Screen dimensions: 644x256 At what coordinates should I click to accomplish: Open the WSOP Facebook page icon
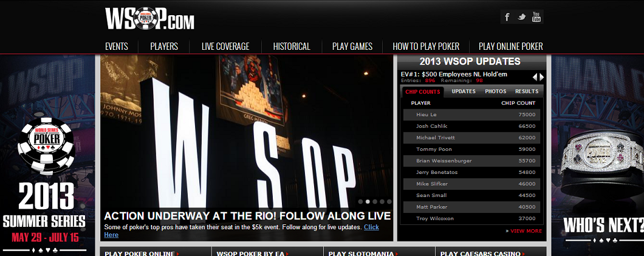click(x=507, y=17)
